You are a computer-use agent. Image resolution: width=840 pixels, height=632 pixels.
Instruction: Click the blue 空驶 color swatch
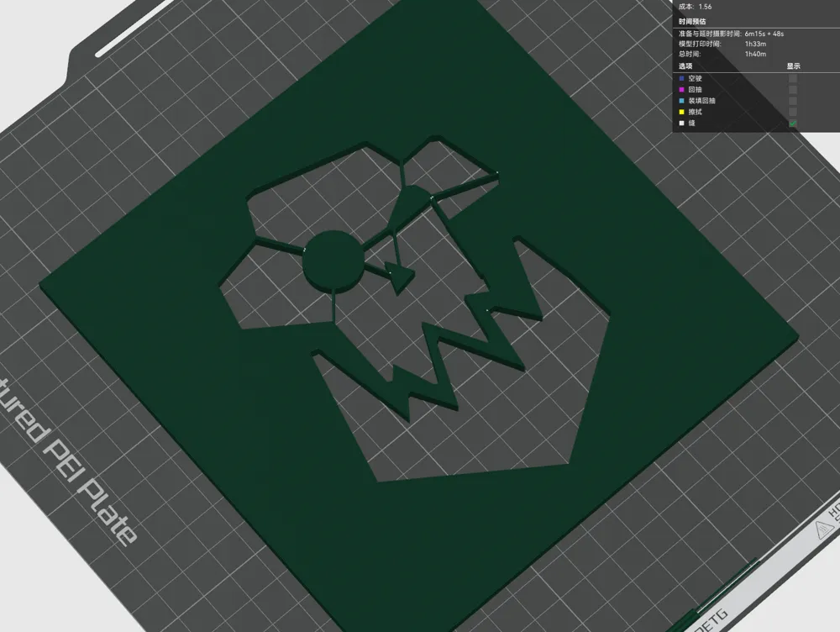point(681,78)
